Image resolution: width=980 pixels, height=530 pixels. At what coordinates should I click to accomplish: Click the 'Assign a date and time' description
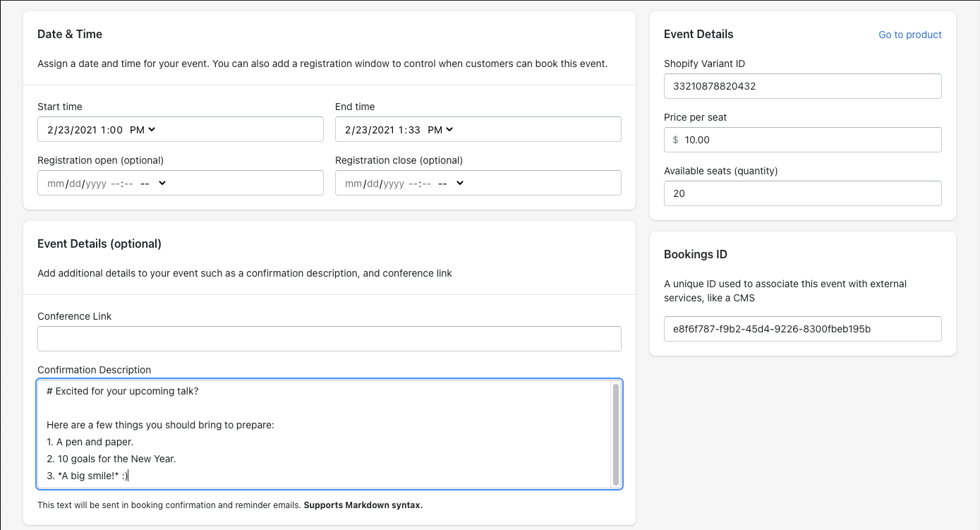pos(322,64)
